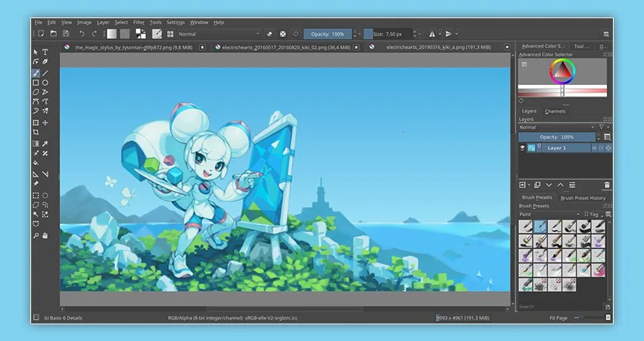Image resolution: width=644 pixels, height=341 pixels.
Task: Open the toolbar blending mode Normal dropdown
Action: [x=219, y=34]
